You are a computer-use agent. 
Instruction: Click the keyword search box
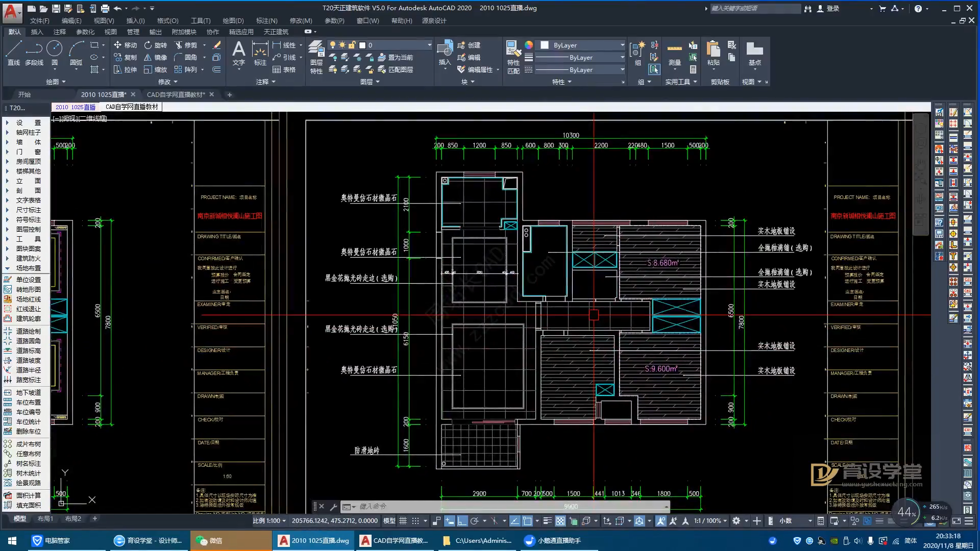coord(755,8)
